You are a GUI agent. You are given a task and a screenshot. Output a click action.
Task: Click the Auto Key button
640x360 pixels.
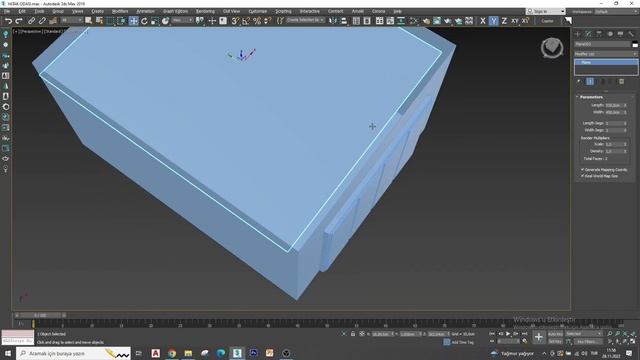(x=555, y=334)
